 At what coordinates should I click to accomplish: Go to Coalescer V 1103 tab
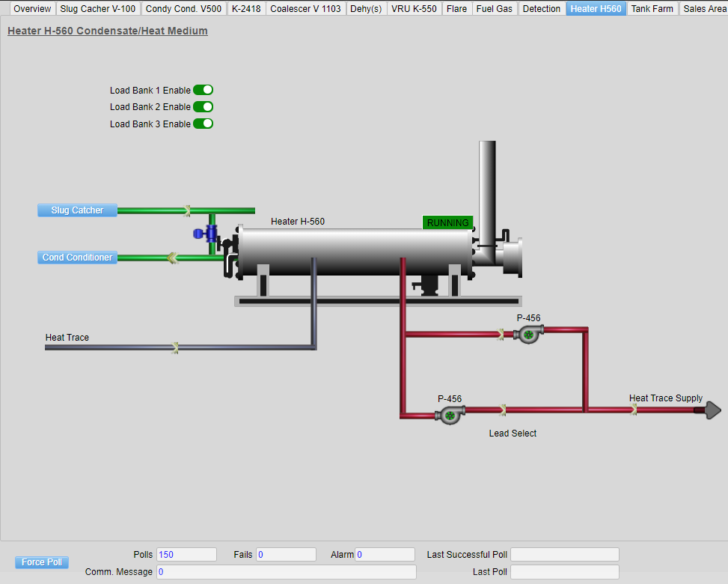(x=305, y=8)
